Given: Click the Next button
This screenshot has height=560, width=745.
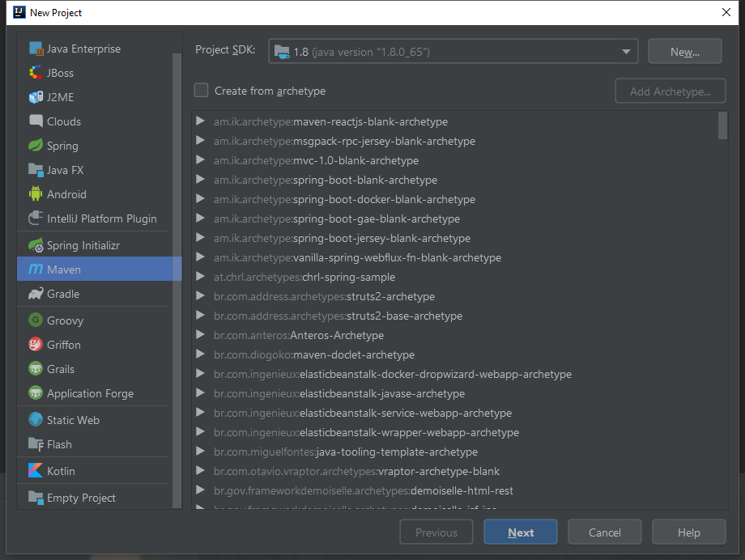Looking at the screenshot, I should [520, 532].
